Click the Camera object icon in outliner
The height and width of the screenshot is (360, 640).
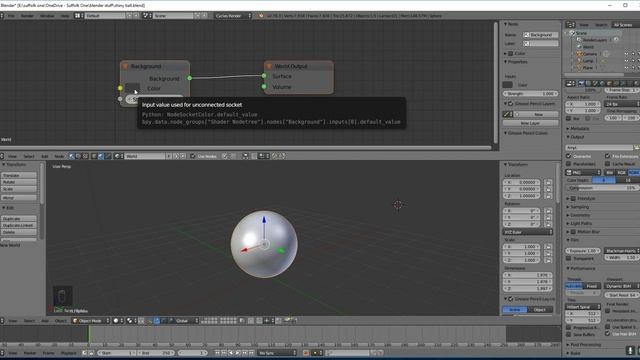pyautogui.click(x=579, y=53)
